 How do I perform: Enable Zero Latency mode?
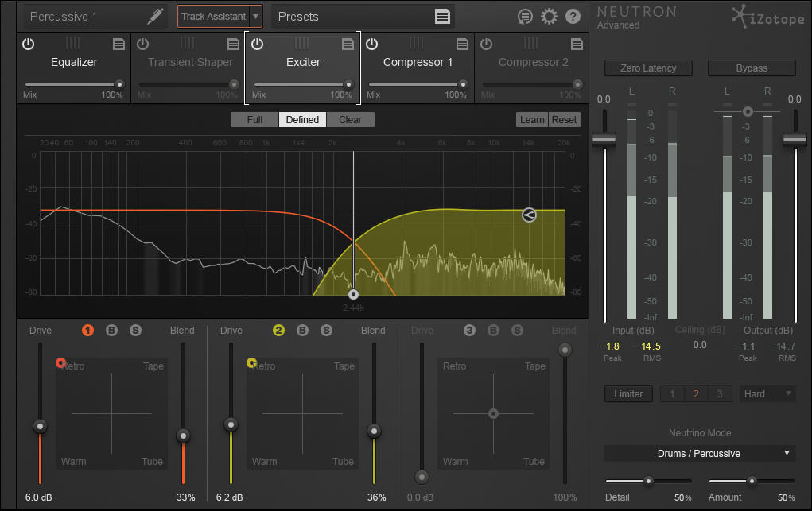tap(648, 68)
